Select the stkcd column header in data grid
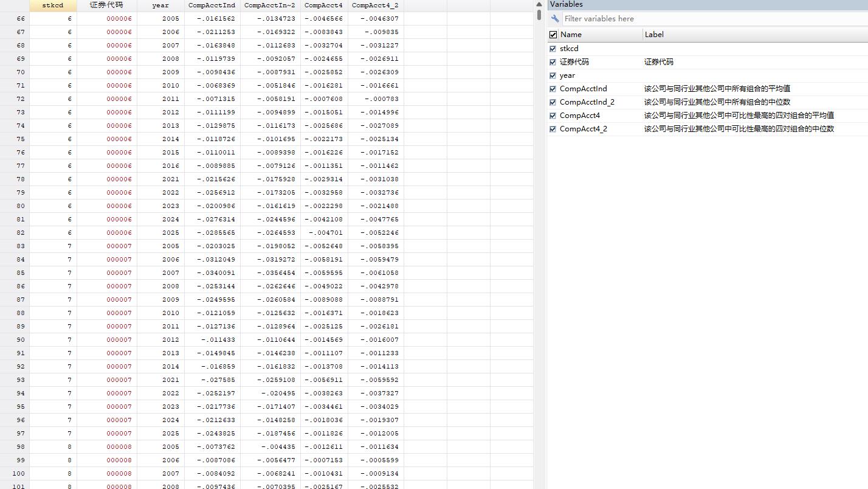 pos(53,5)
